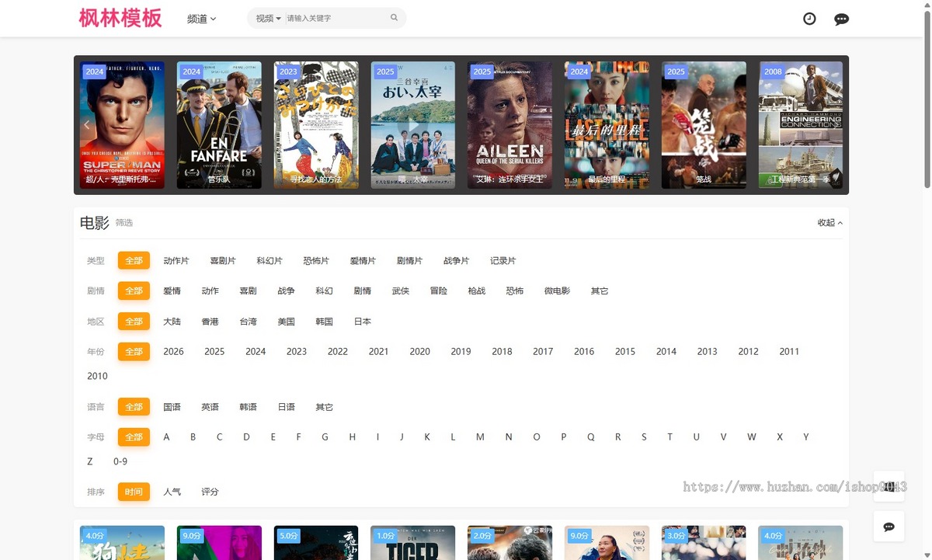
Task: Filter by 0-9 initial
Action: [x=120, y=461]
